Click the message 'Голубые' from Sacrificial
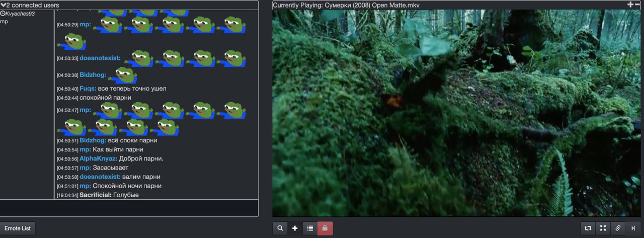Viewport: 644px width, 238px height. [x=126, y=195]
